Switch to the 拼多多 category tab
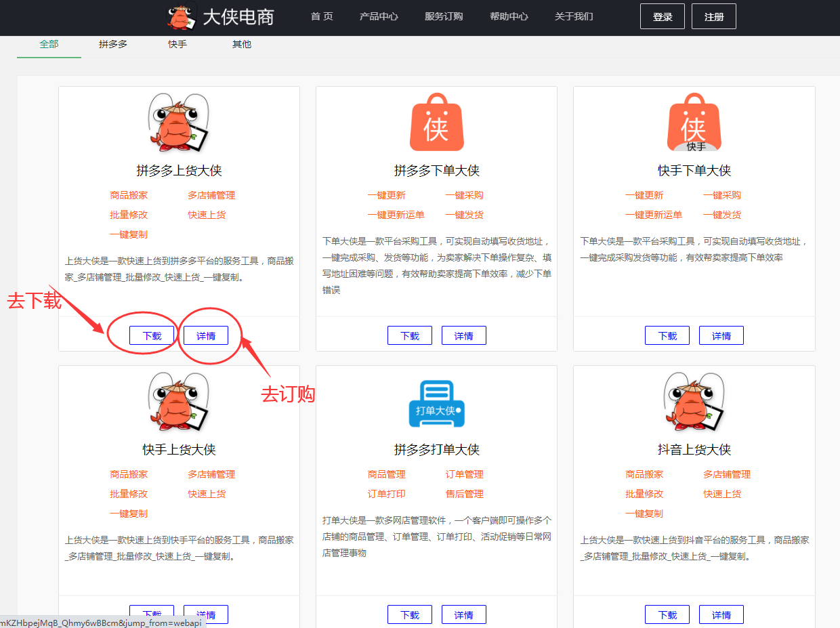The width and height of the screenshot is (840, 628). pyautogui.click(x=113, y=44)
